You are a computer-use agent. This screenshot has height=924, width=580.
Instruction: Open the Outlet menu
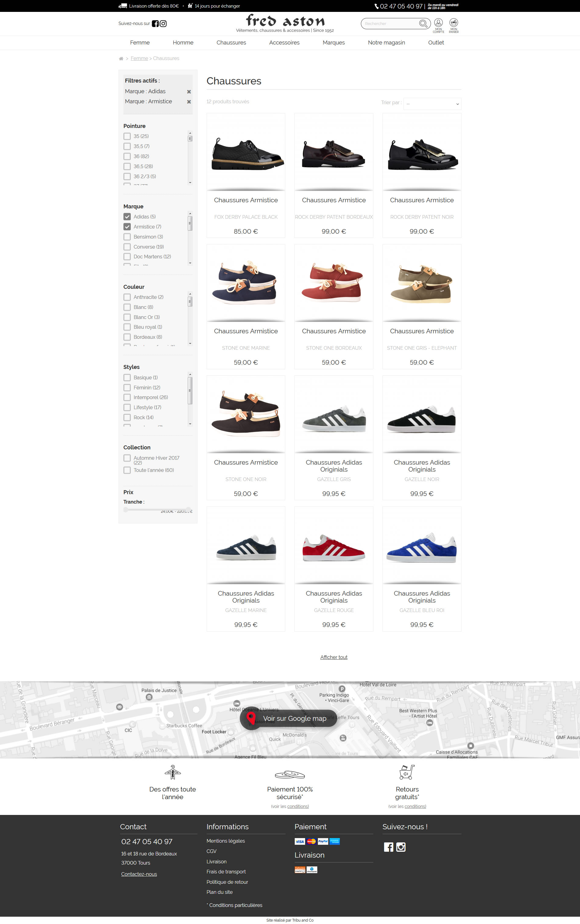(436, 43)
